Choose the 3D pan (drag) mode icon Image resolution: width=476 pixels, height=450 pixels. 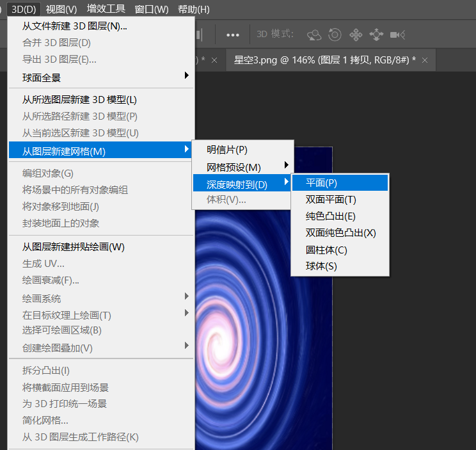[x=355, y=35]
